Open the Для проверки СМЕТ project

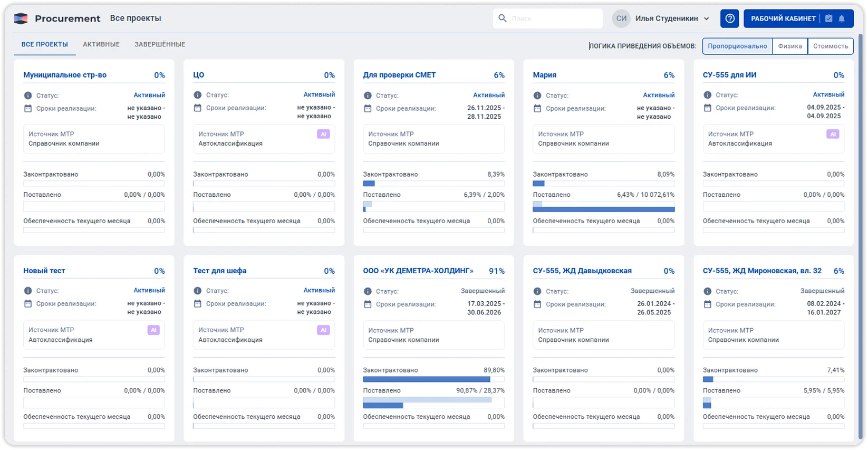click(399, 75)
